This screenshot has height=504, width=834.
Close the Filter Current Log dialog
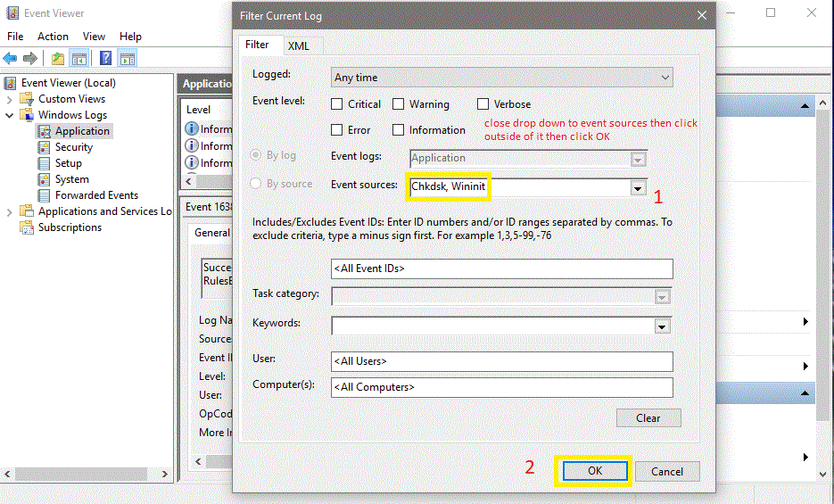[702, 15]
